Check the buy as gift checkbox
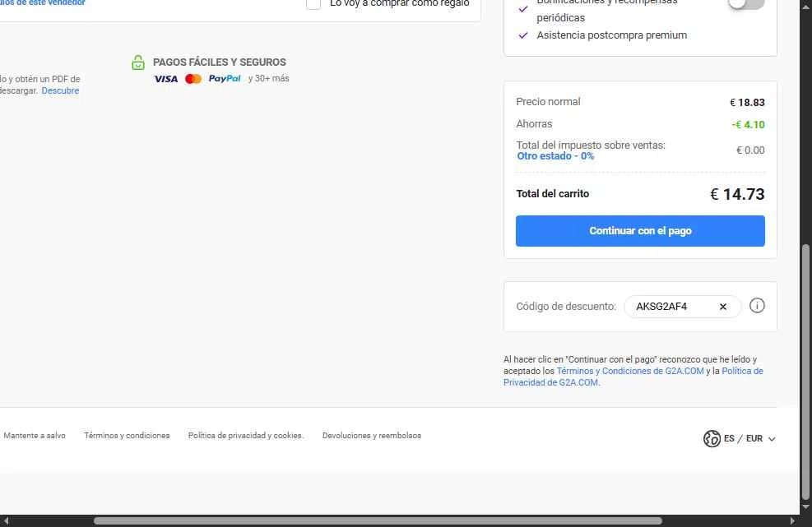The image size is (812, 527). click(313, 3)
